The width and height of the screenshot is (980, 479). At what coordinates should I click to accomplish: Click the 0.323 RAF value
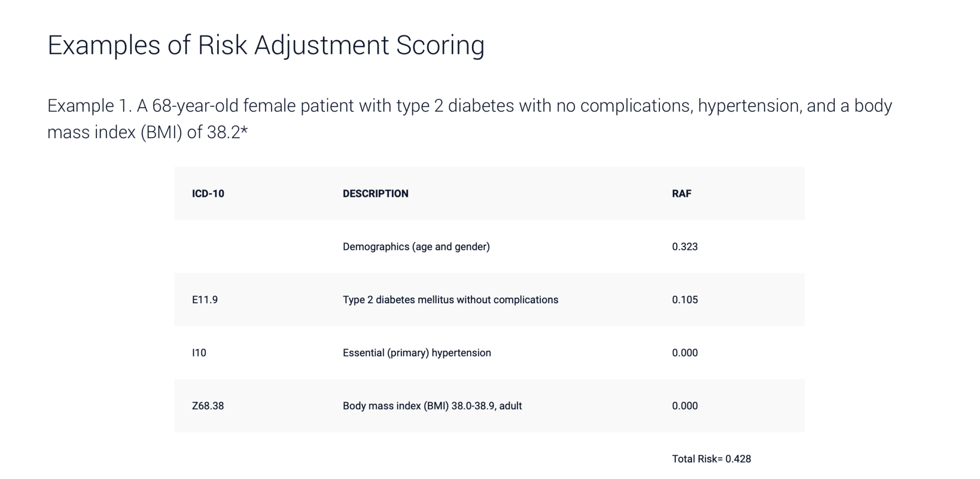point(685,246)
